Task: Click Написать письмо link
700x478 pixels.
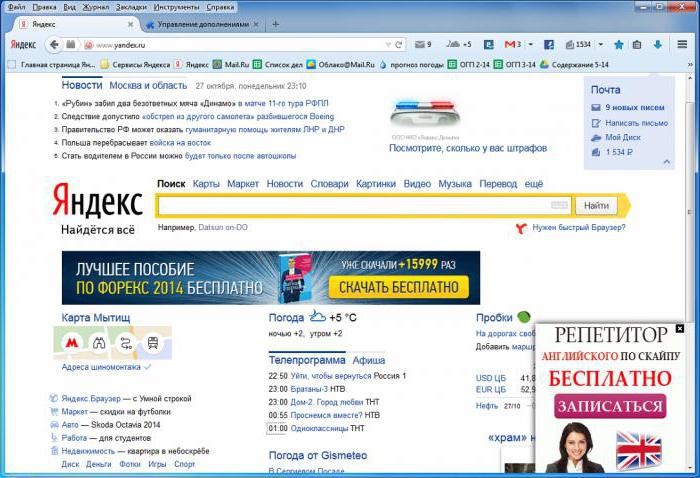Action: point(637,123)
